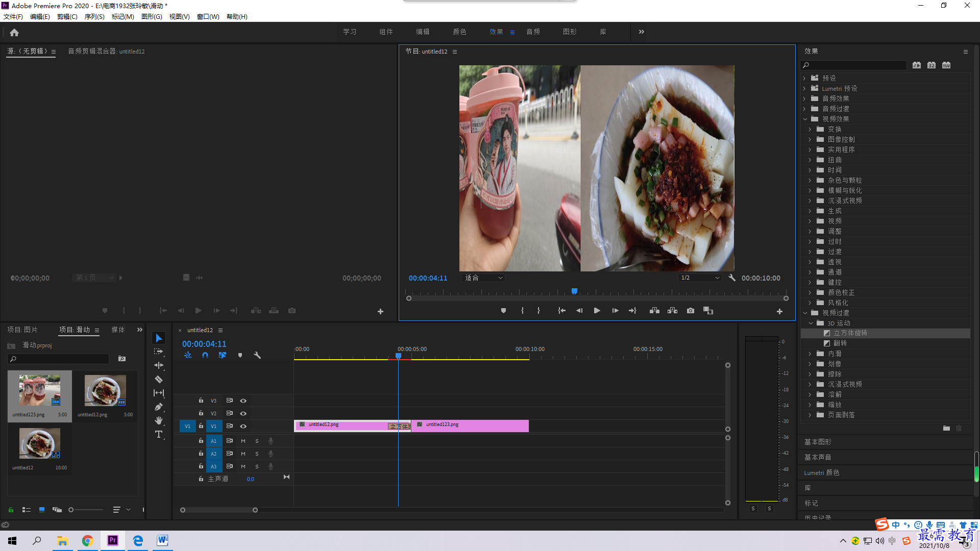This screenshot has width=980, height=551.
Task: Switch Project panel to icon view
Action: 42,510
